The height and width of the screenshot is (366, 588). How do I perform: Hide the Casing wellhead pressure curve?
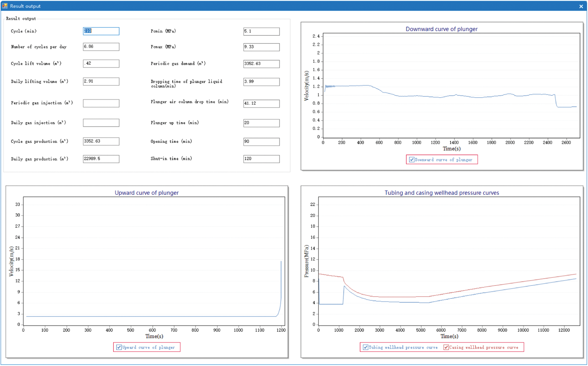tap(446, 347)
